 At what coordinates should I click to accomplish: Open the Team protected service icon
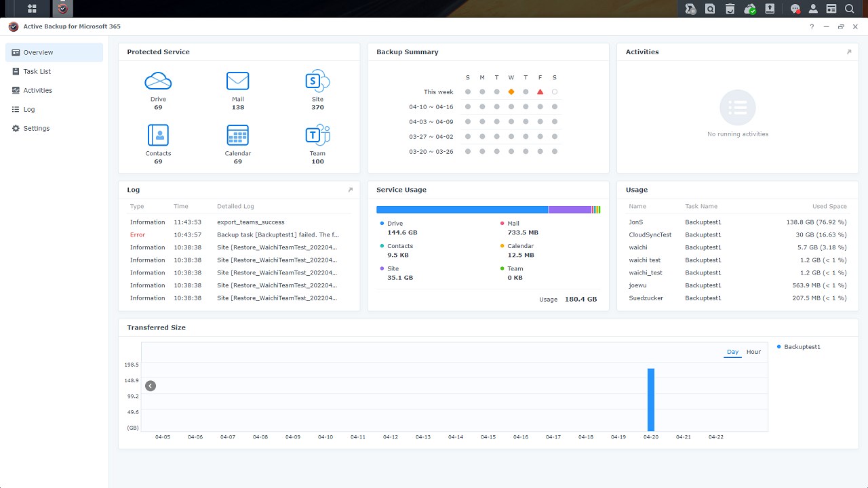(x=317, y=135)
